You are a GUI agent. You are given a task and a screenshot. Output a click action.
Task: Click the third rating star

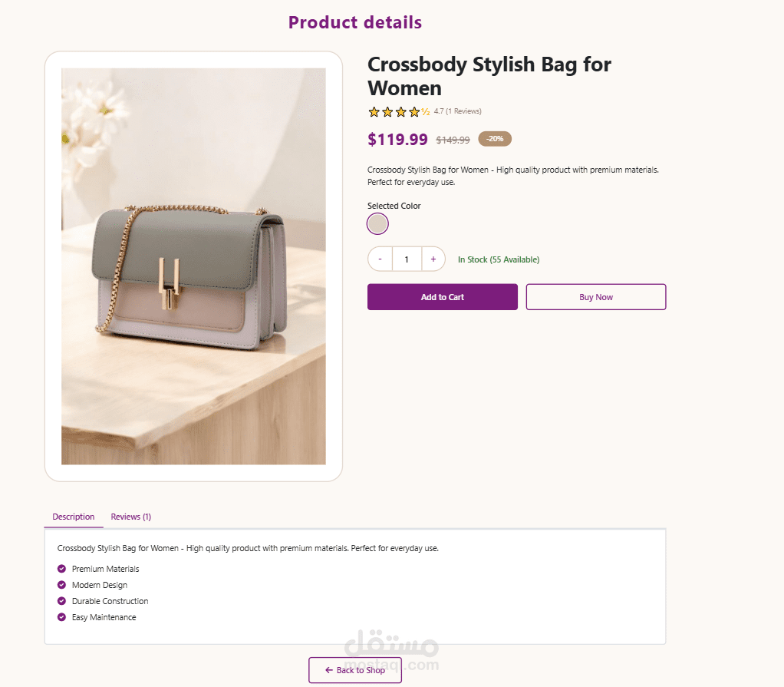pyautogui.click(x=401, y=112)
